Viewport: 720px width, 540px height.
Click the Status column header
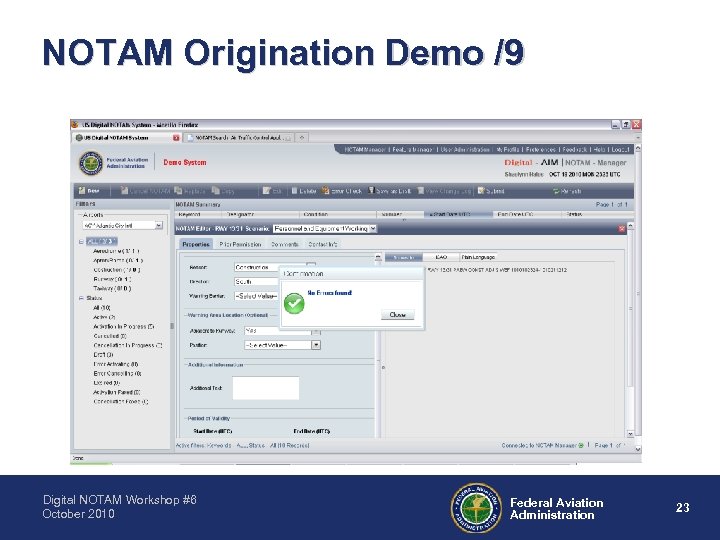point(597,214)
